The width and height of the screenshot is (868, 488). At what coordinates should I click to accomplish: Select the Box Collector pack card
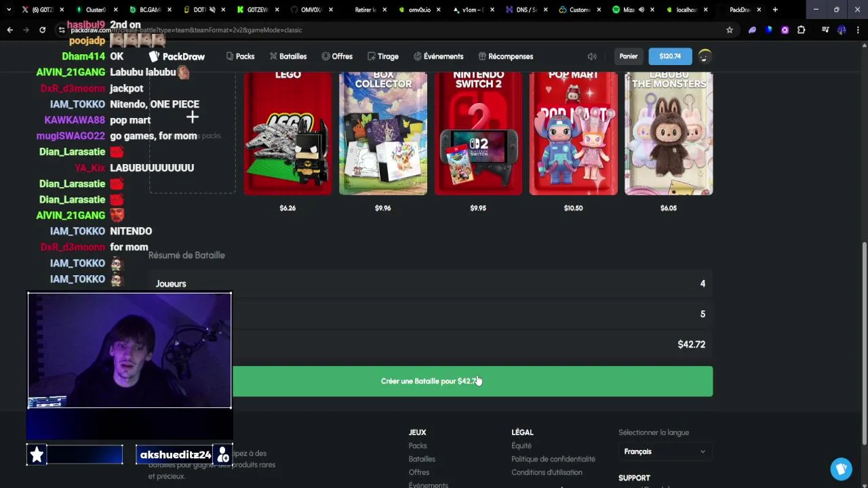[383, 133]
